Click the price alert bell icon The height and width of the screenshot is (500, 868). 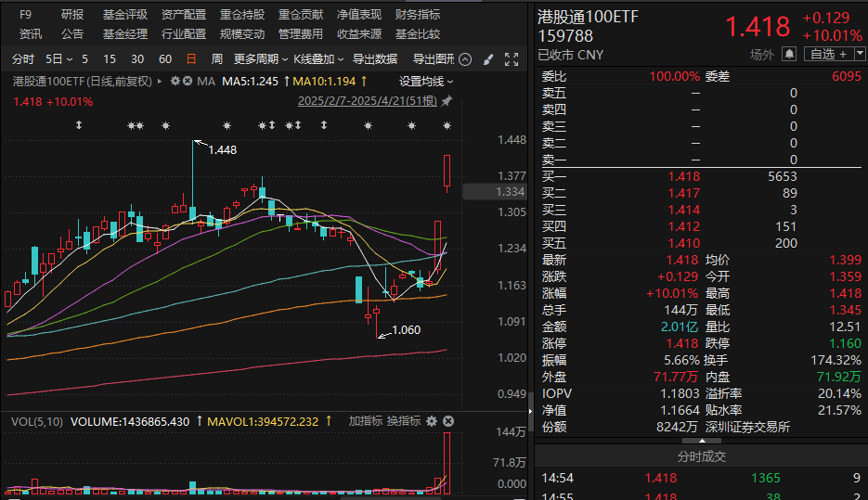[789, 54]
